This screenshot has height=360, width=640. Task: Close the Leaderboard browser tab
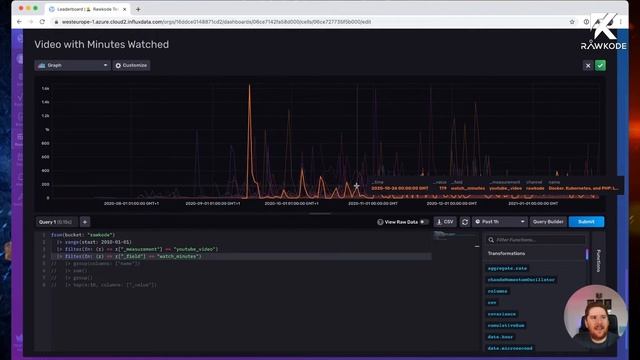pyautogui.click(x=124, y=9)
